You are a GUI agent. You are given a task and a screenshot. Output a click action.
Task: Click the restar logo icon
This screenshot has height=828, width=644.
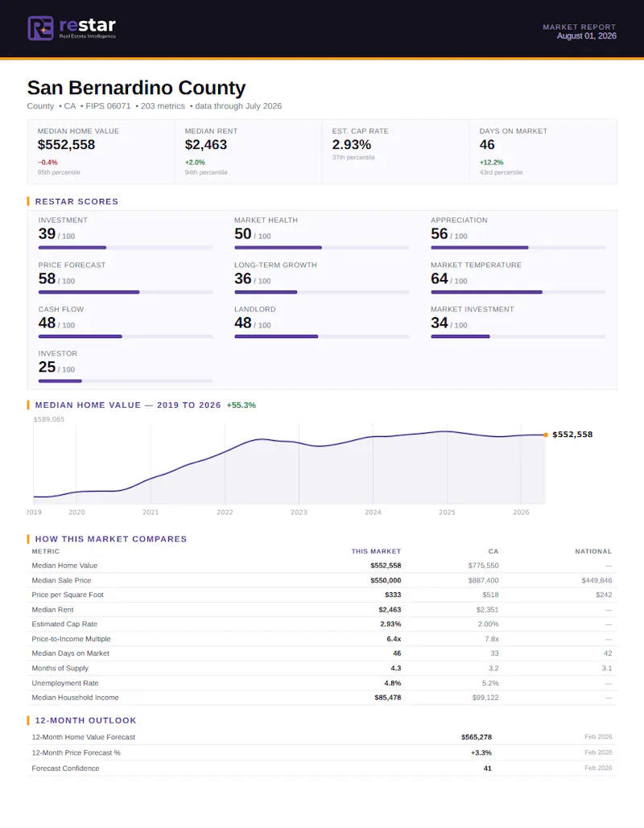pos(40,28)
